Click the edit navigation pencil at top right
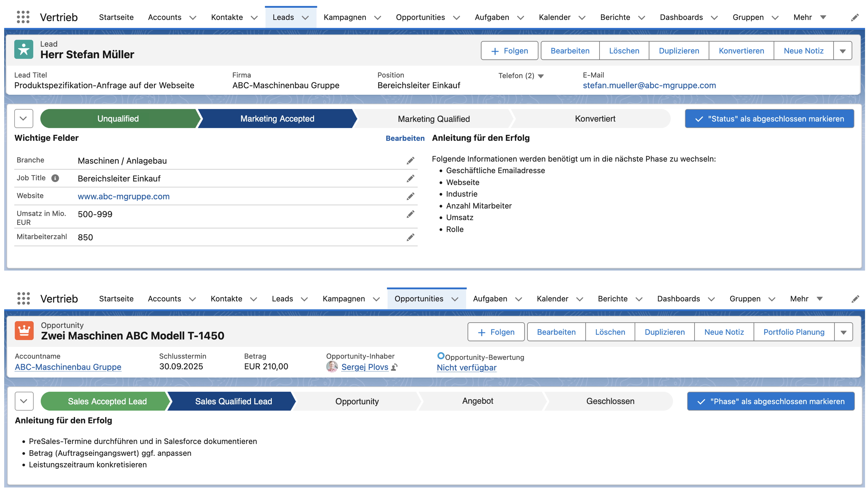Screen dimensions: 868x491 click(855, 18)
